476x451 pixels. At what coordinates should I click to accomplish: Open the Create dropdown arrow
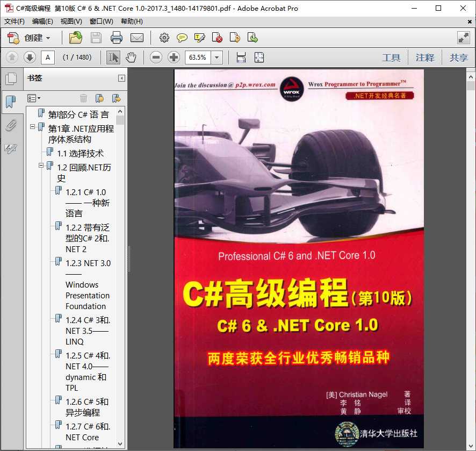[x=48, y=38]
